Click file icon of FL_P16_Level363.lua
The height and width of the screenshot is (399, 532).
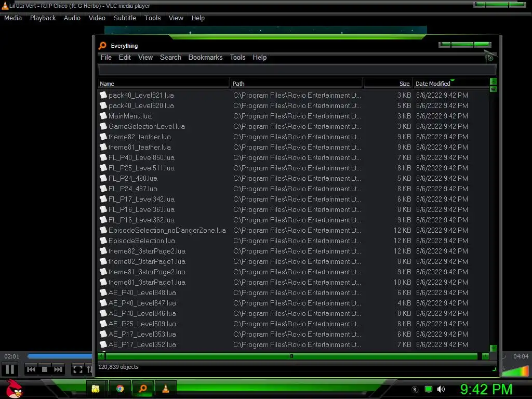pos(103,209)
